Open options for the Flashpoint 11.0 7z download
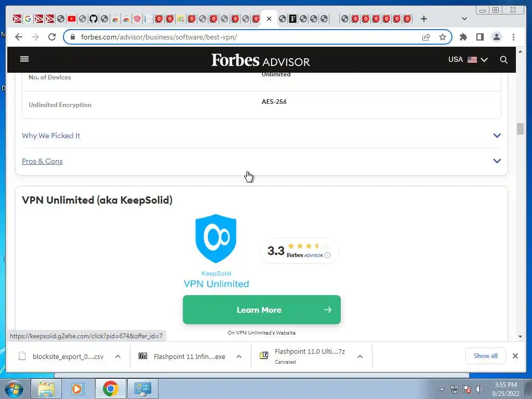 tap(360, 356)
